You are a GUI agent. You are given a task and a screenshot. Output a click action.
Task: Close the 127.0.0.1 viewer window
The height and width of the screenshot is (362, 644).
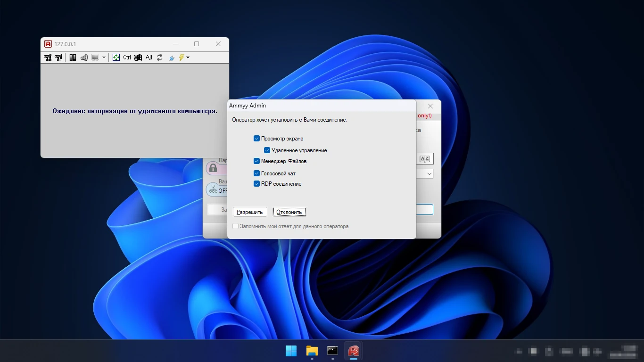point(218,44)
